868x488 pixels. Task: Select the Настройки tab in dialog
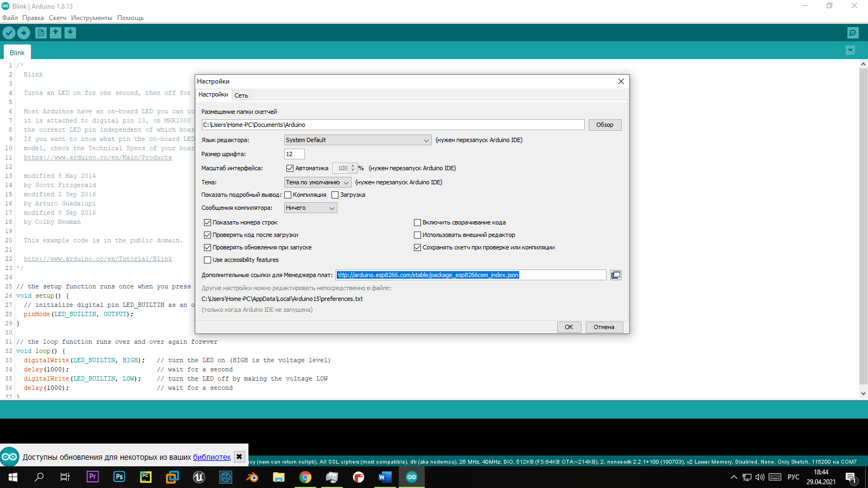[x=213, y=94]
